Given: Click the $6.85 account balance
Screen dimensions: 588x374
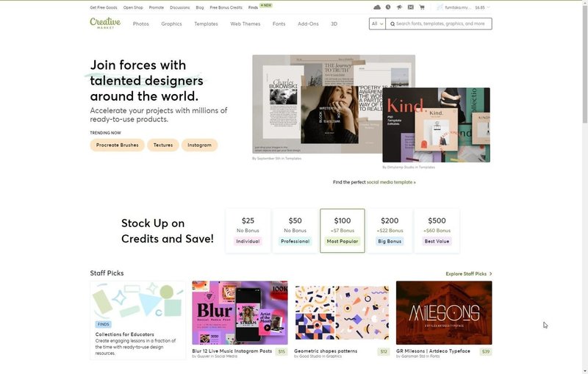Looking at the screenshot, I should pos(480,7).
